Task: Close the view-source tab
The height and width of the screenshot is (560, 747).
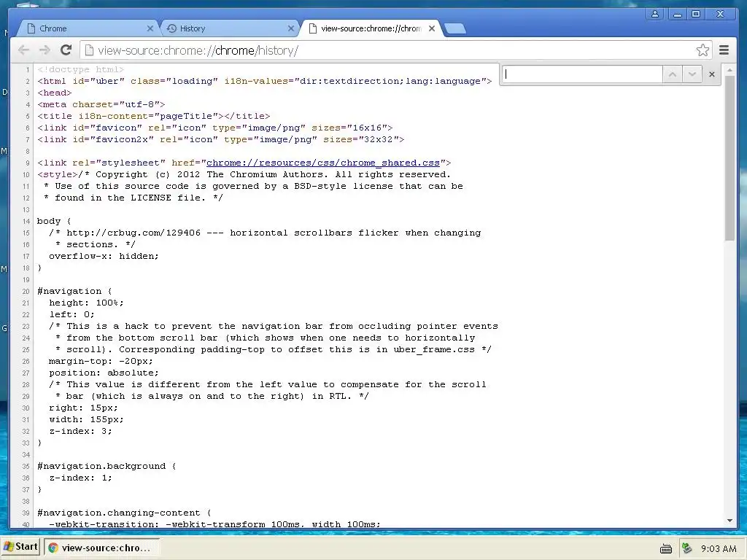Action: tap(432, 28)
